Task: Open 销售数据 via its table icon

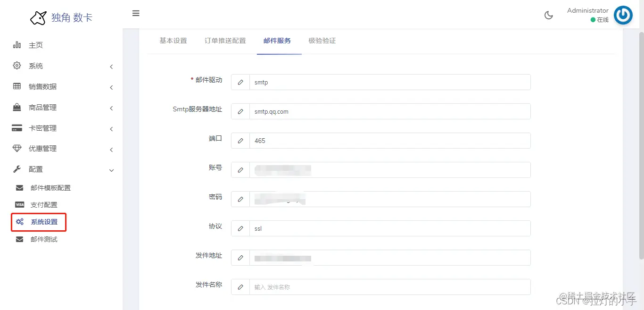Action: coord(17,87)
